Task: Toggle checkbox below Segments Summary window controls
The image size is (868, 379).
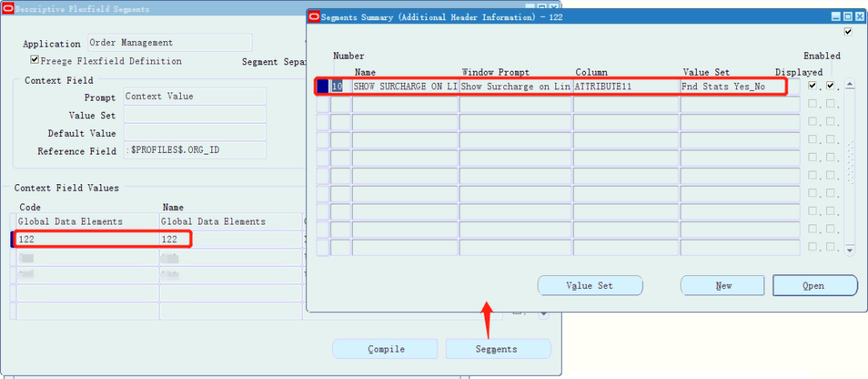Action: click(848, 32)
